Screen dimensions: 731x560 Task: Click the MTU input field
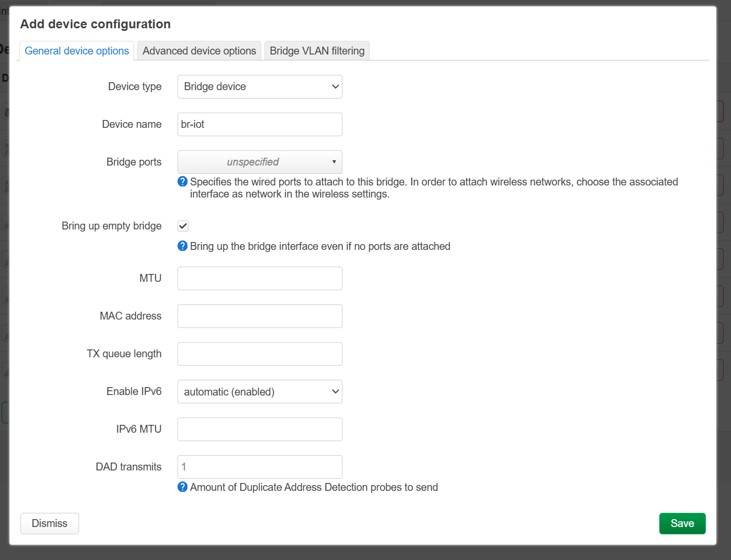(260, 279)
